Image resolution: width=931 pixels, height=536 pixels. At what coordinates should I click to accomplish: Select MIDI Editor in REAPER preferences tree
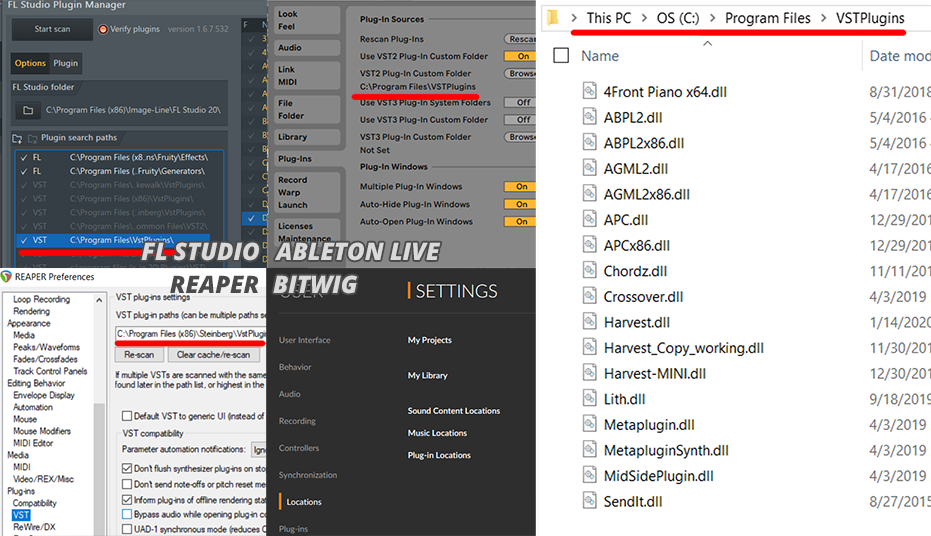[33, 443]
